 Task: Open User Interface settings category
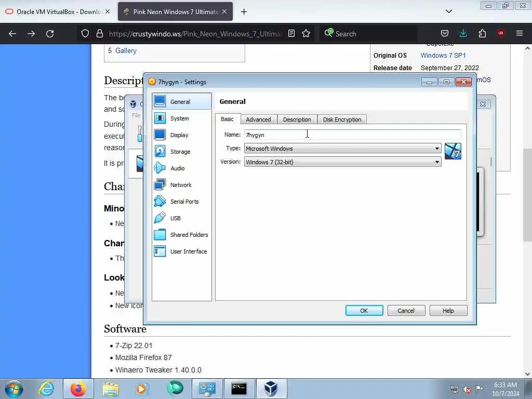click(181, 251)
